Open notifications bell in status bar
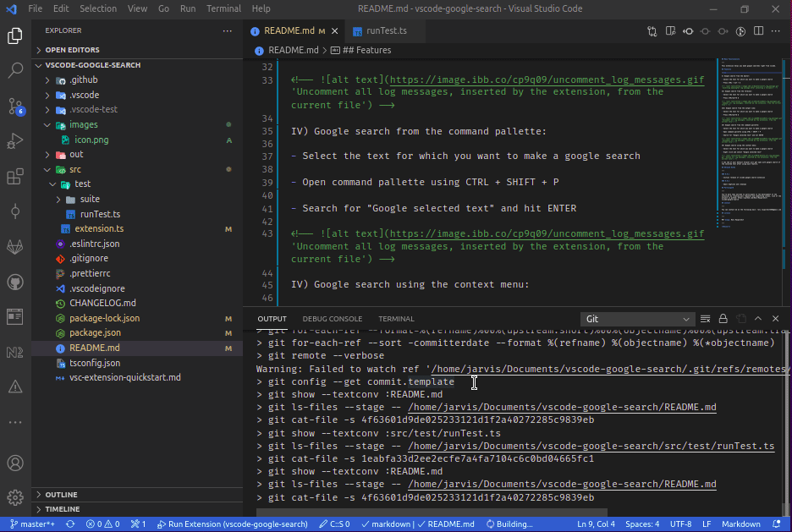This screenshot has width=792, height=532. click(x=777, y=524)
